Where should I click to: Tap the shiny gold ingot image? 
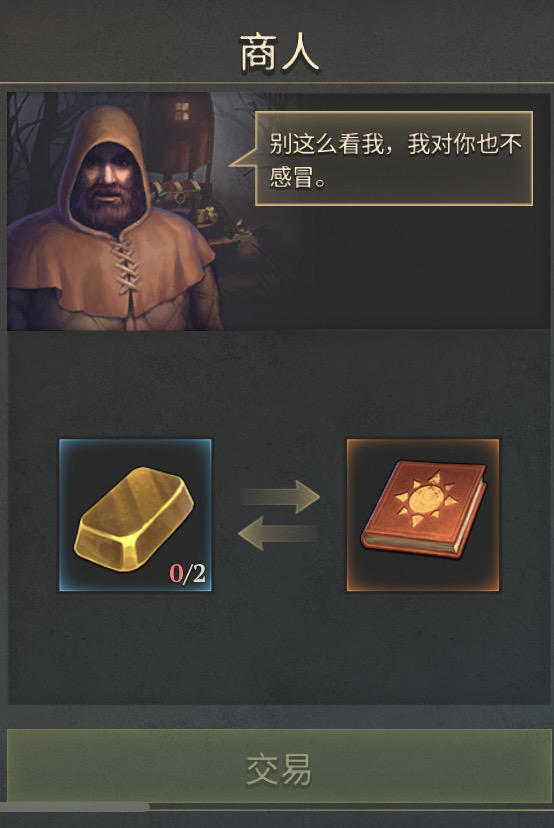pos(134,519)
